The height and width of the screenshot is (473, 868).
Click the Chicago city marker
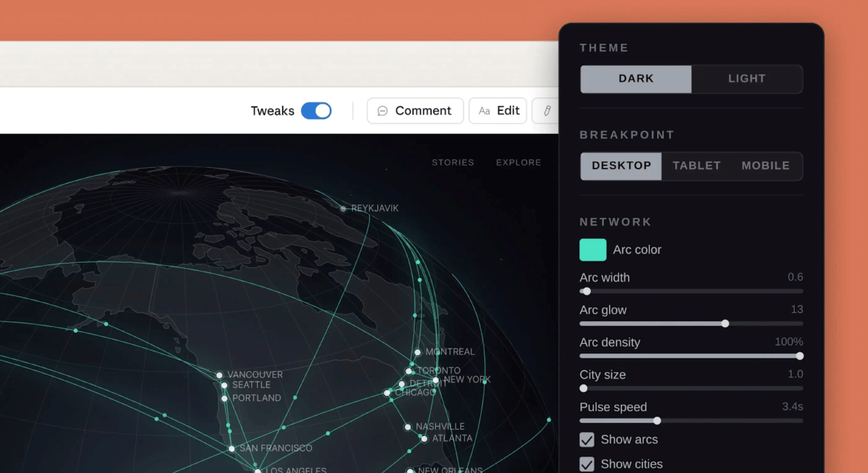pyautogui.click(x=387, y=393)
